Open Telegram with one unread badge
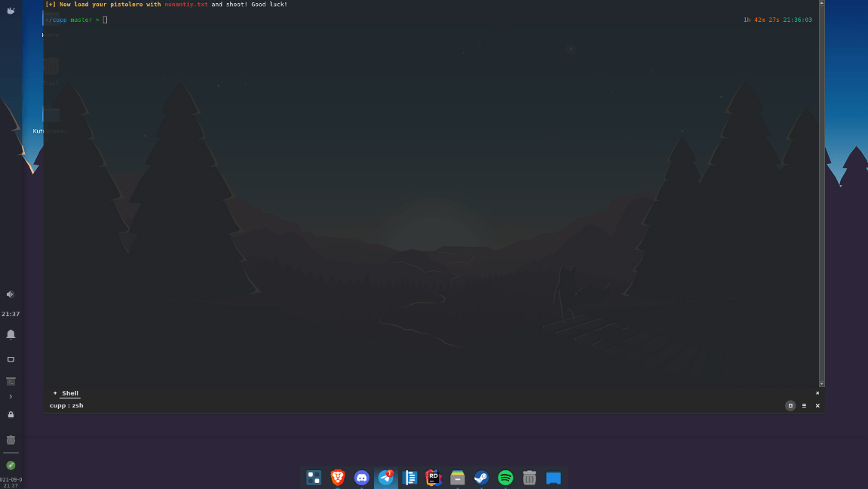This screenshot has width=868, height=489. click(x=386, y=478)
